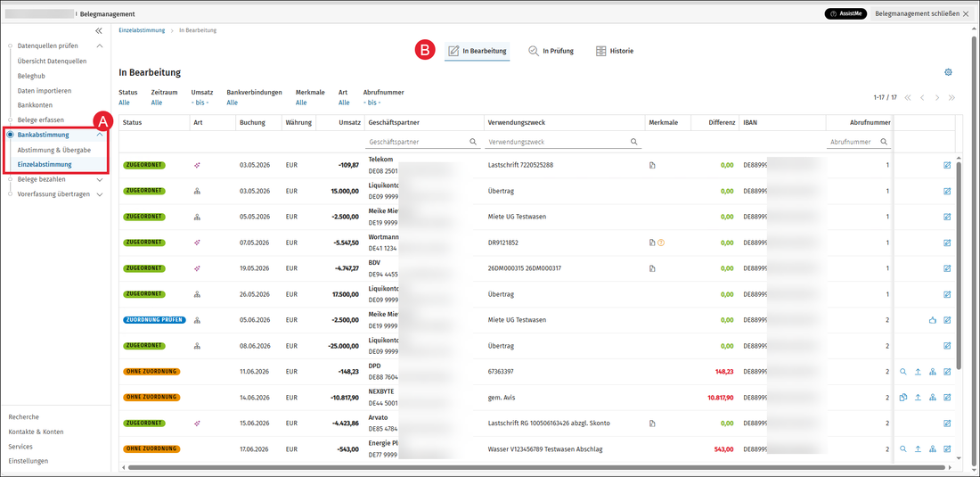Confirm assignment thumbs-up in Zuordnung prüfen row

(x=933, y=320)
